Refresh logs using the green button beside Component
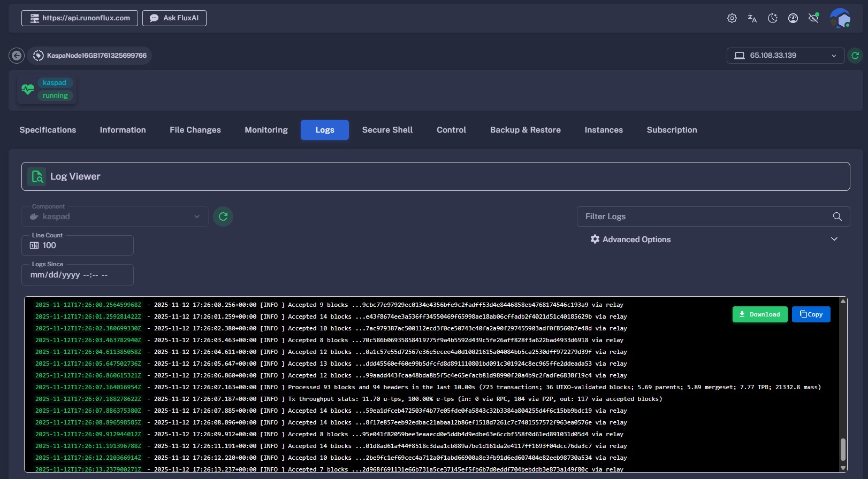Image resolution: width=868 pixels, height=479 pixels. coord(223,217)
